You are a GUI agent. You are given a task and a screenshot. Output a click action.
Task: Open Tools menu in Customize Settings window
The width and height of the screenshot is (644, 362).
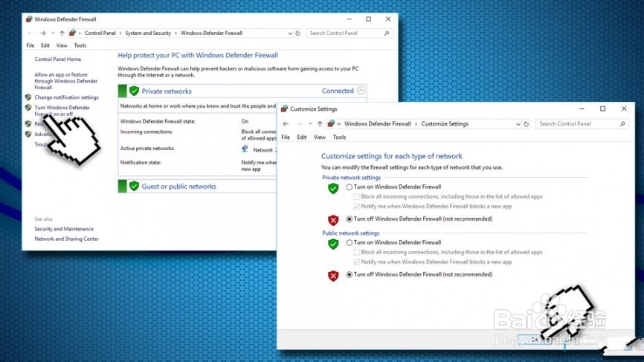[339, 137]
